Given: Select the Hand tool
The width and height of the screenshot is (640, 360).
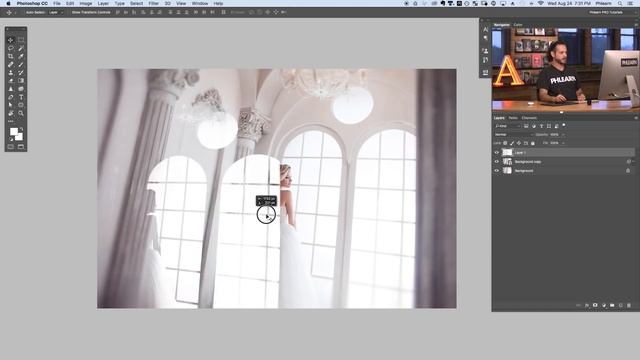Looking at the screenshot, I should (11, 113).
